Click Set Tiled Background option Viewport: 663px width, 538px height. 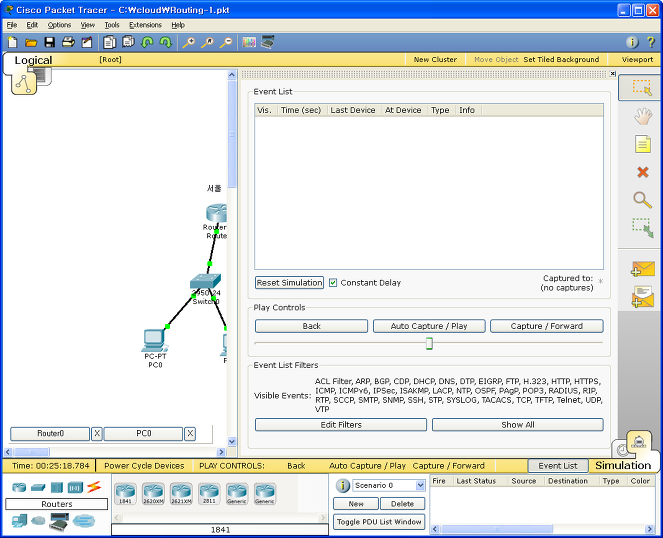[x=561, y=60]
